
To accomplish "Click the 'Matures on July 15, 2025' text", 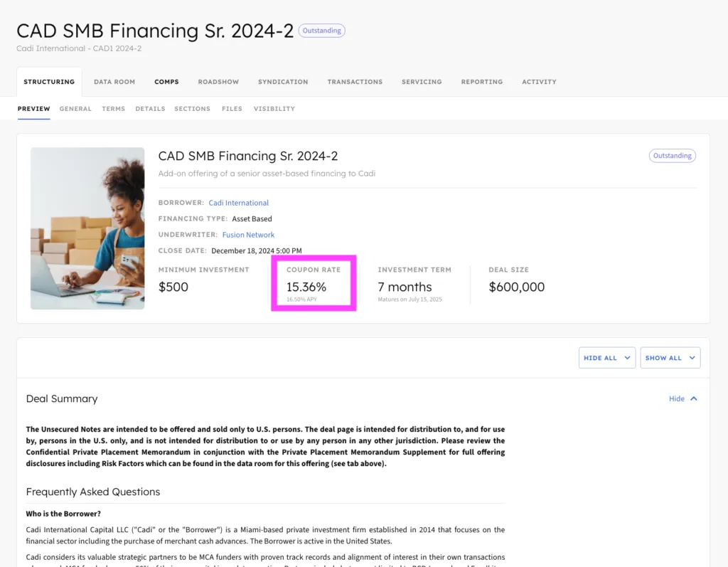I will (409, 300).
